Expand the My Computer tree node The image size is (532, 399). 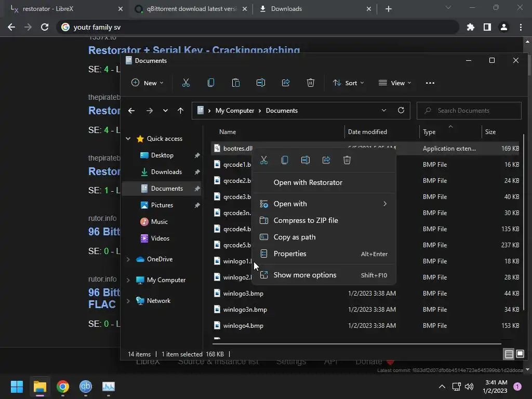point(128,280)
